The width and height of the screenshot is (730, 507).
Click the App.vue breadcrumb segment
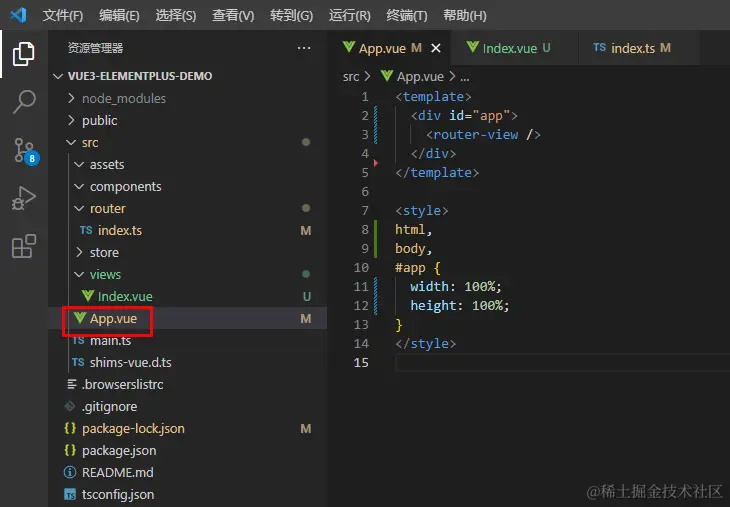(x=420, y=76)
